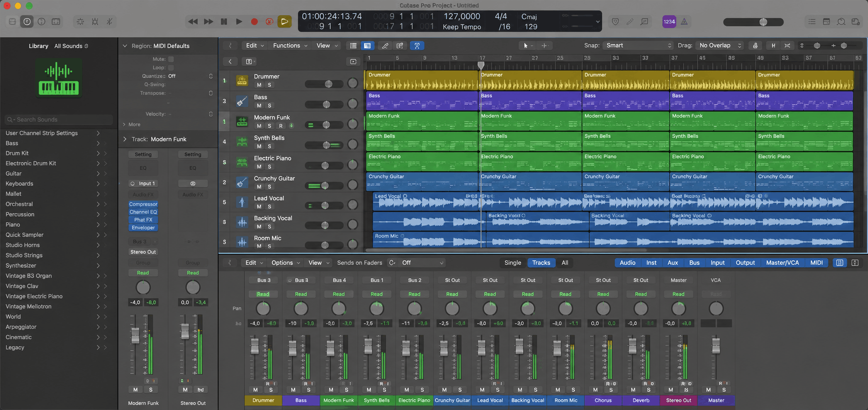Screen dimensions: 868x410
Task: Toggle the metronome icon
Action: tap(684, 21)
